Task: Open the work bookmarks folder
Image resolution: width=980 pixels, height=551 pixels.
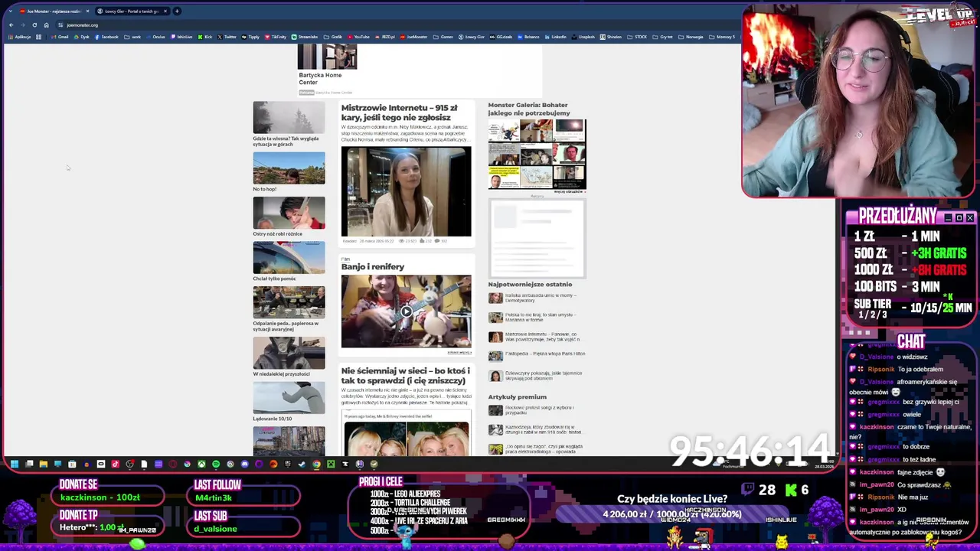Action: click(x=132, y=37)
